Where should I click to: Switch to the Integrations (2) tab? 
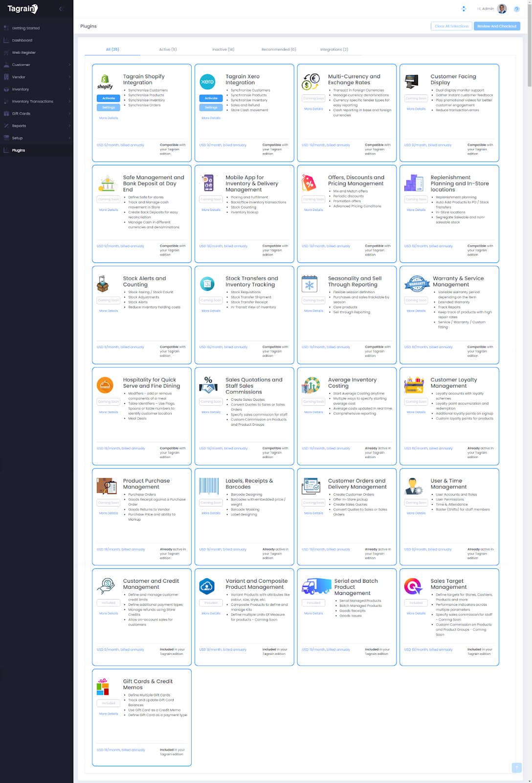click(334, 49)
